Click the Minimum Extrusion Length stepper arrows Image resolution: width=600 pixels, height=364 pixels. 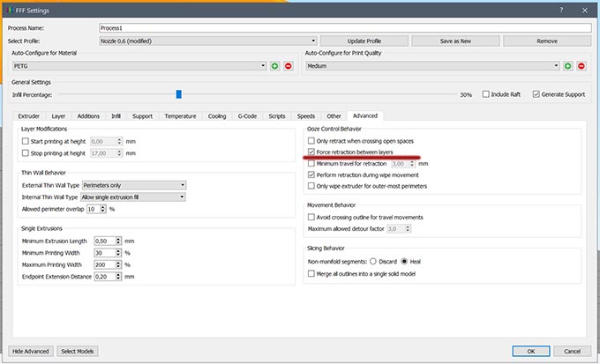(x=118, y=241)
